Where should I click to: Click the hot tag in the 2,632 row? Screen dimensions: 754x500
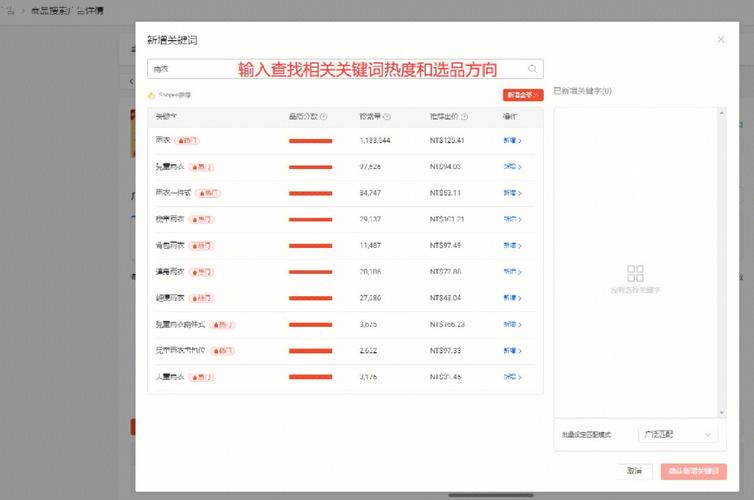coord(222,351)
